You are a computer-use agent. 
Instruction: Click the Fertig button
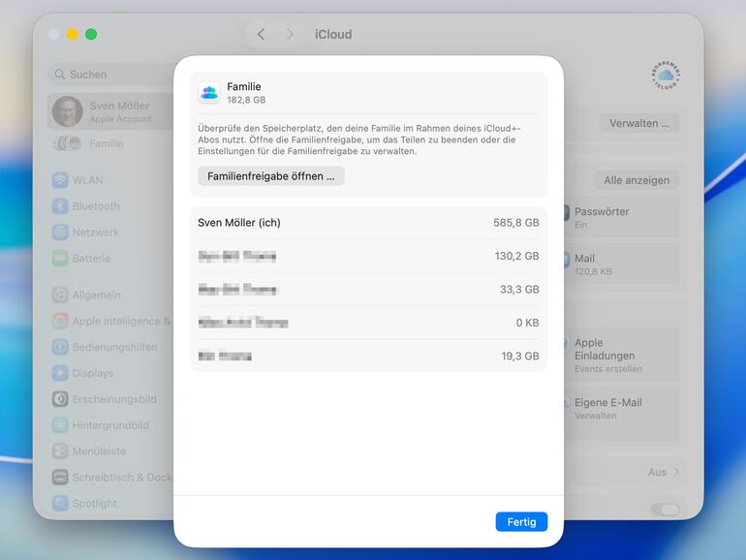pos(521,522)
